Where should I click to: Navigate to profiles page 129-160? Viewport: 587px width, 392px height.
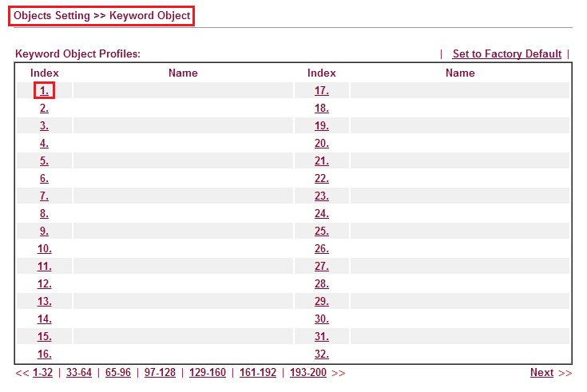click(208, 373)
